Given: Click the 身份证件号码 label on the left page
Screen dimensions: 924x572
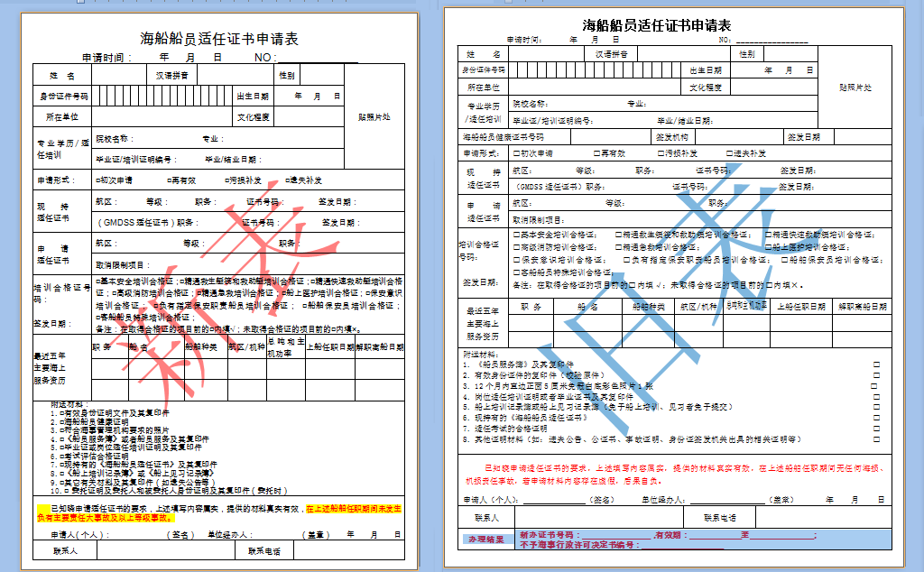Looking at the screenshot, I should [63, 96].
